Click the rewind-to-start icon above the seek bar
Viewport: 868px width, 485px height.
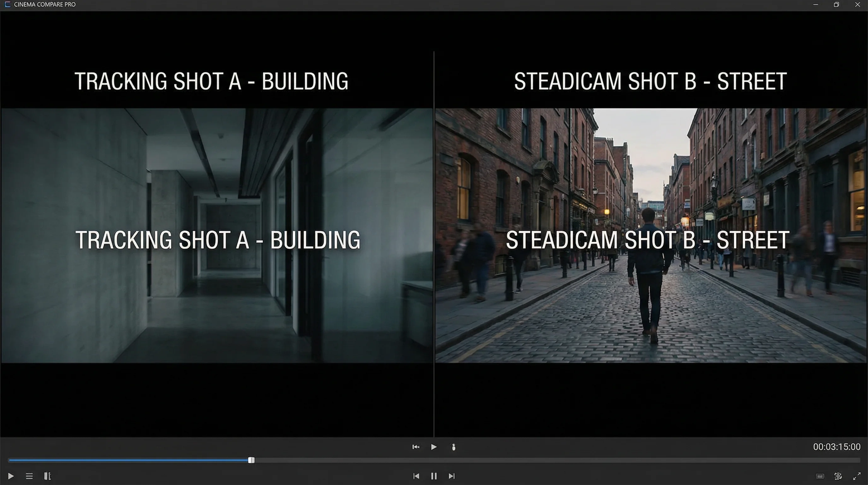(416, 447)
